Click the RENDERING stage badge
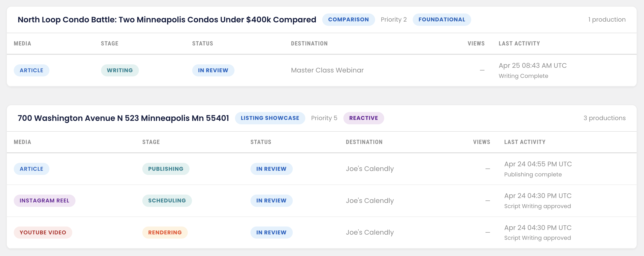Image resolution: width=644 pixels, height=256 pixels. 165,232
